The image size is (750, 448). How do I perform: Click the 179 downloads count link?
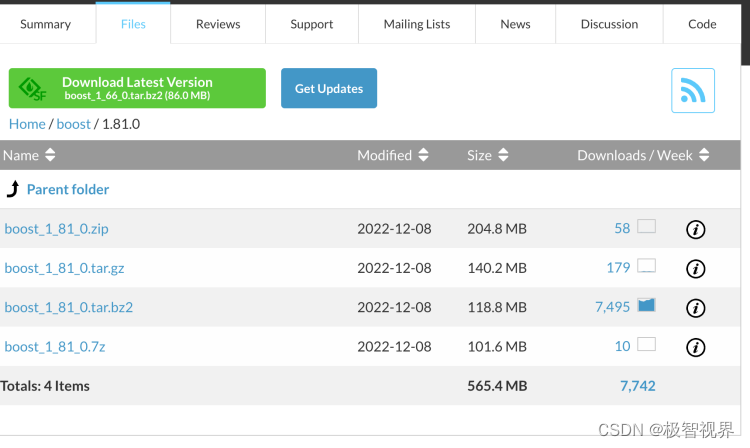(x=618, y=267)
